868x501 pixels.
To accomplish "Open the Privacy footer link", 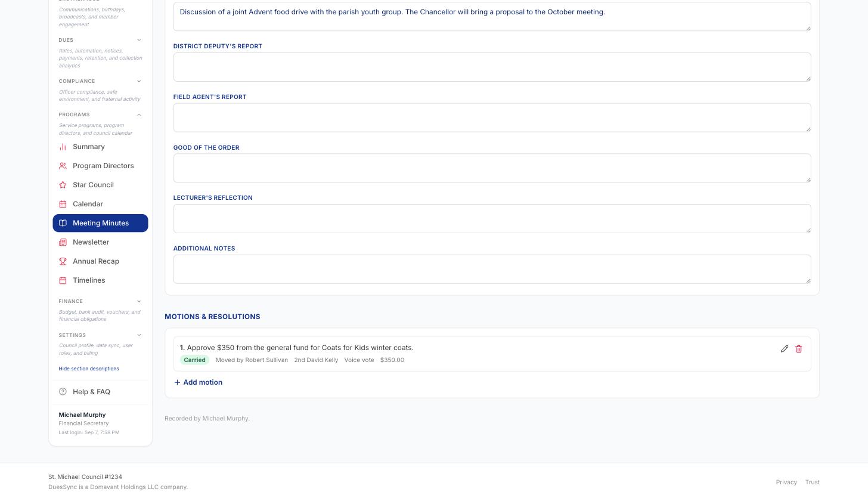I will [786, 483].
